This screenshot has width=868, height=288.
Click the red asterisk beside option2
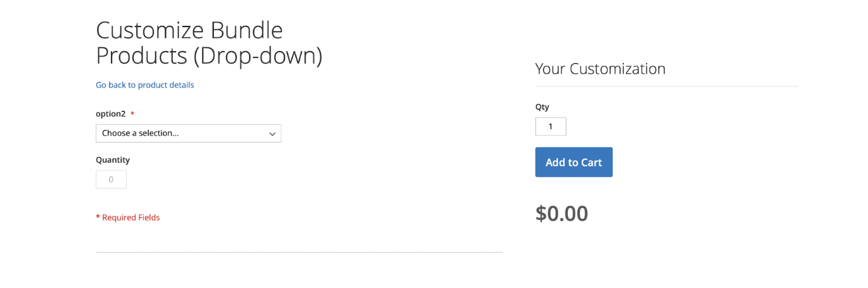132,114
